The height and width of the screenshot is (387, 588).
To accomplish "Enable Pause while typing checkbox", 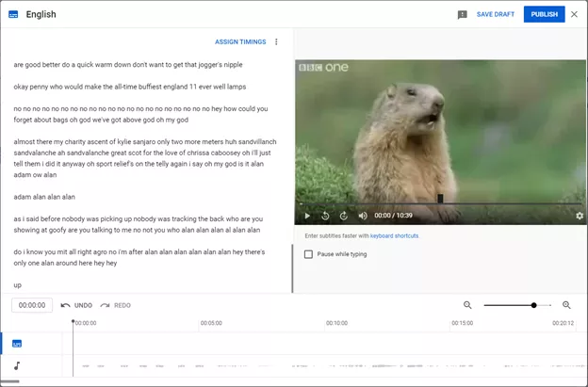I will pos(309,254).
